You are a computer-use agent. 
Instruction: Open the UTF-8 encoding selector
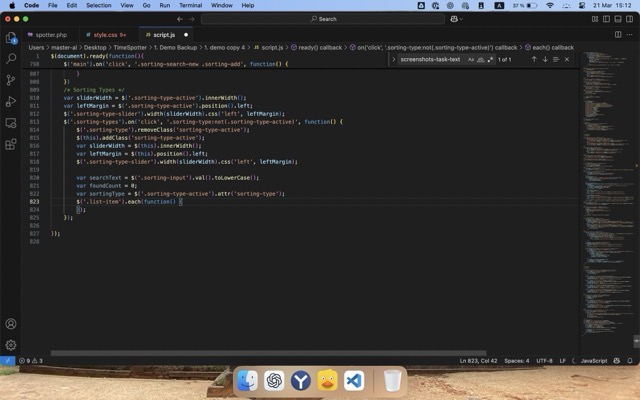[544, 360]
